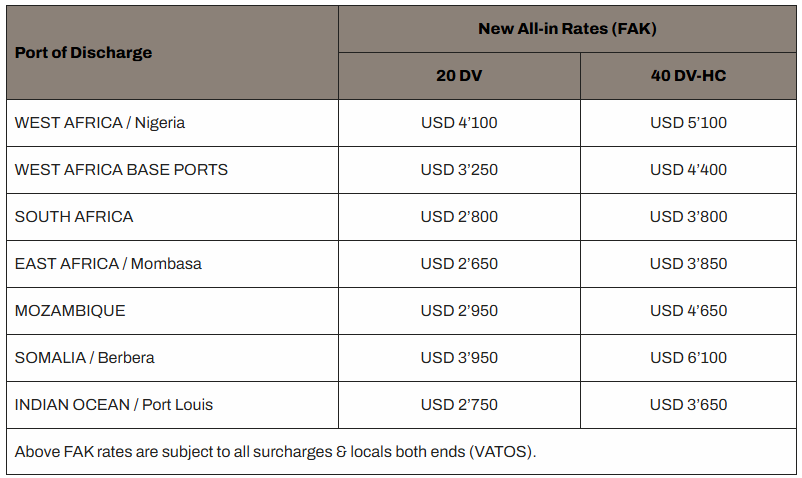Select the WEST AFRICA / Nigeria cell
Screen dimensions: 802x478
pos(100,123)
